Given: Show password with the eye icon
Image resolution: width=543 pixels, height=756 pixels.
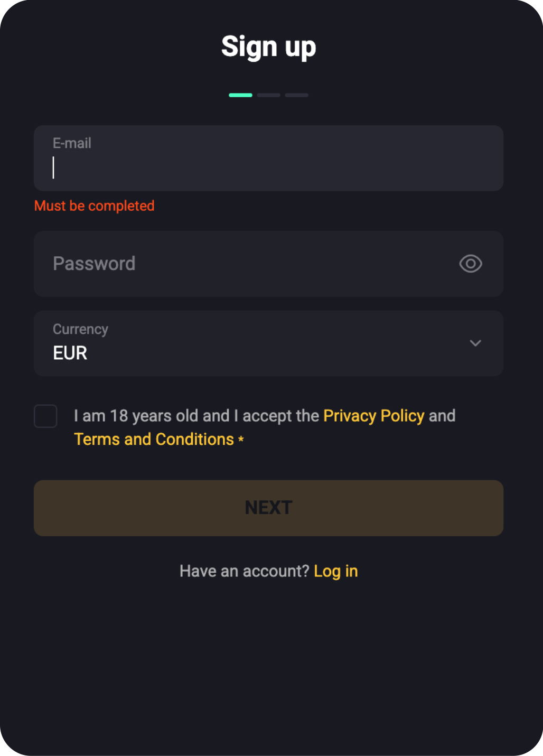Looking at the screenshot, I should click(471, 264).
